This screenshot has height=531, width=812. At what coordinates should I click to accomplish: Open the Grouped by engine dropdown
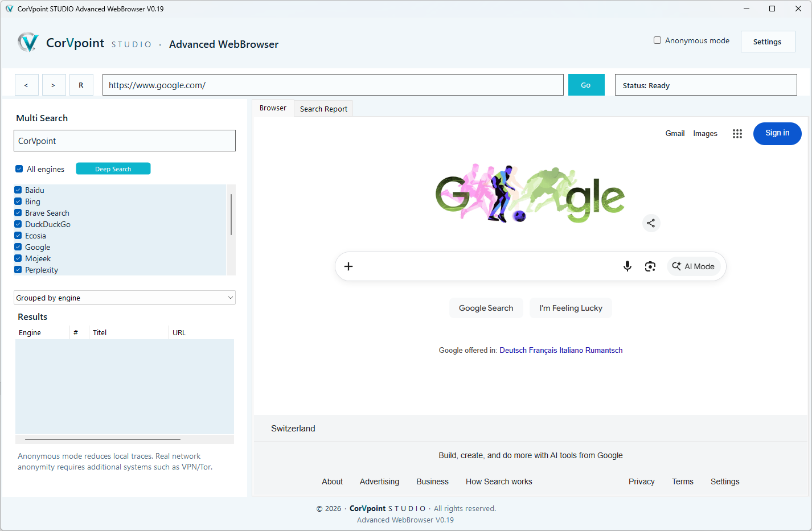125,298
